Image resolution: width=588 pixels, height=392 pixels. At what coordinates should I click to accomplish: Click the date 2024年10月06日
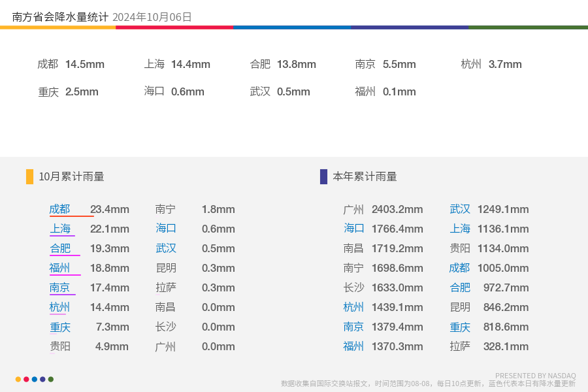point(152,17)
